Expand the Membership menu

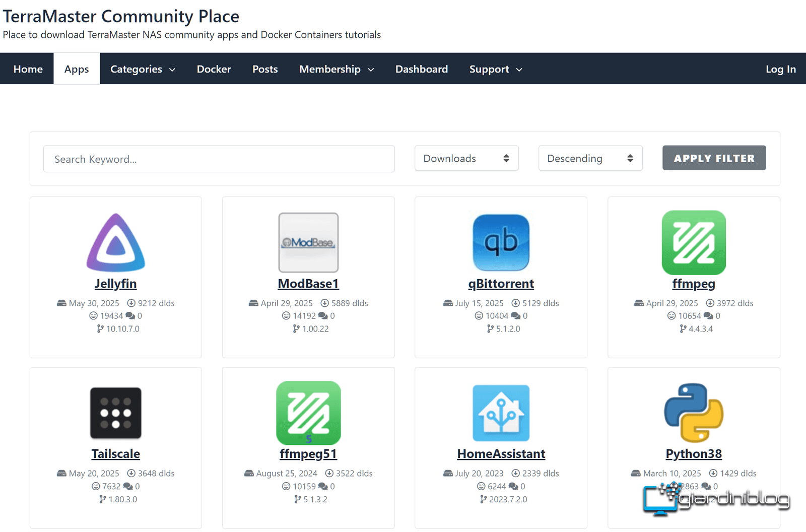337,69
